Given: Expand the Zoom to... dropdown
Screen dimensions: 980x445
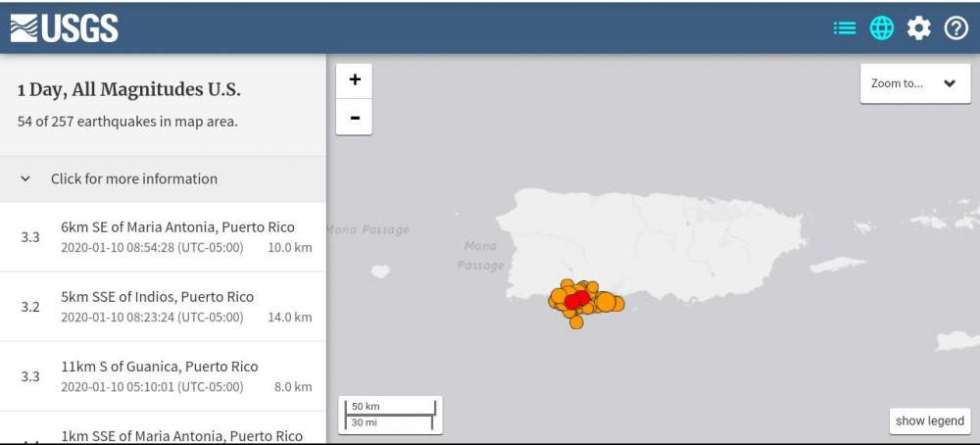Looking at the screenshot, I should 914,83.
